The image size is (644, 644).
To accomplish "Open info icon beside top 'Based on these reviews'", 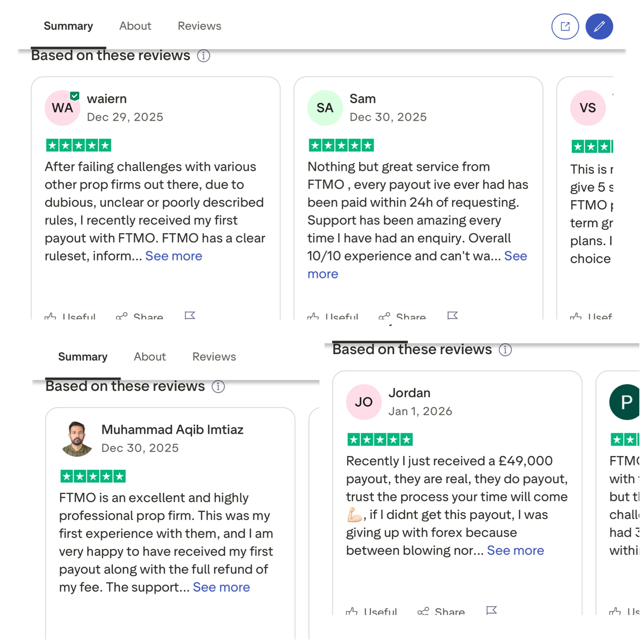I will pyautogui.click(x=203, y=56).
